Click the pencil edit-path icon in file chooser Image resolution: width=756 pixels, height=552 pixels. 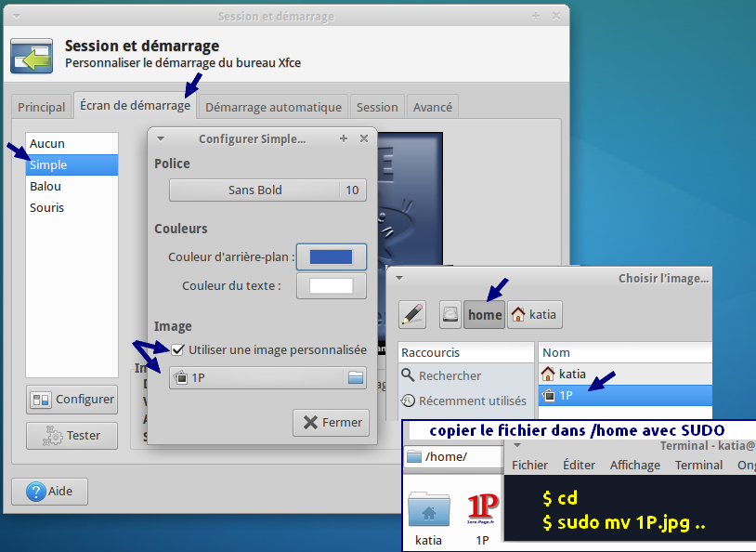(x=412, y=314)
